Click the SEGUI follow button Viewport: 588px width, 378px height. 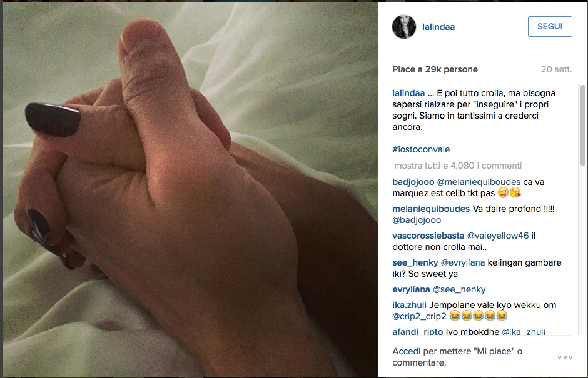(x=550, y=27)
